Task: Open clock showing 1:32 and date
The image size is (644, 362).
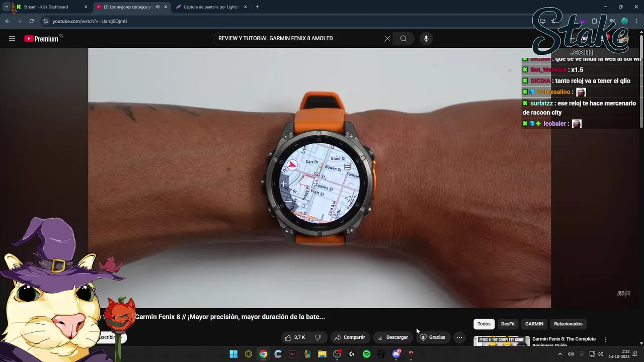Action: click(619, 354)
